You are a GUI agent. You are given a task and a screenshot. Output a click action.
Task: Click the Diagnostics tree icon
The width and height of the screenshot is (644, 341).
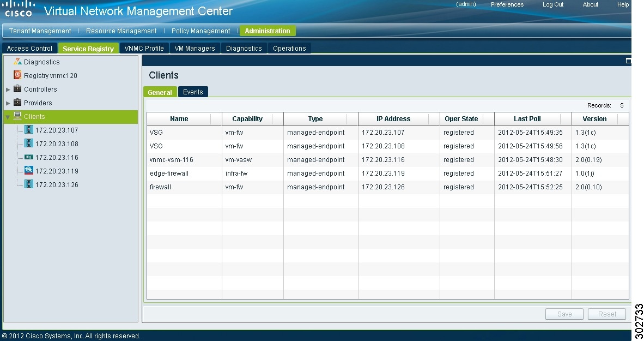pos(17,62)
